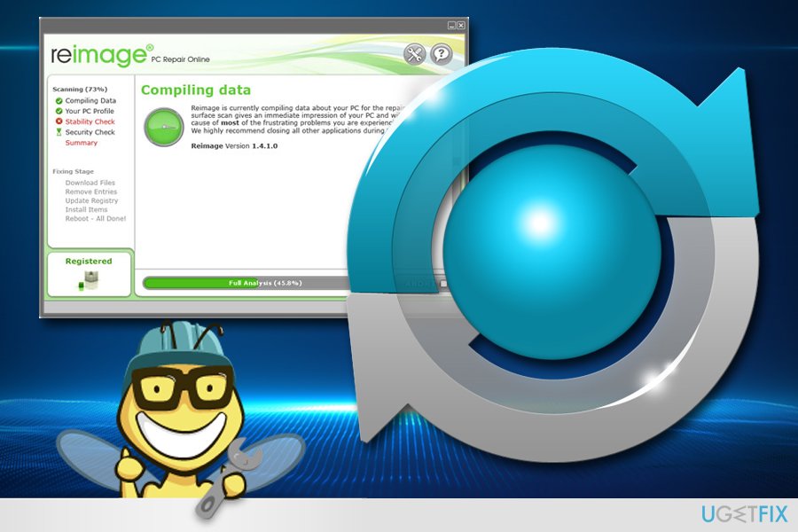
Task: Click the Registered status label
Action: 89,262
